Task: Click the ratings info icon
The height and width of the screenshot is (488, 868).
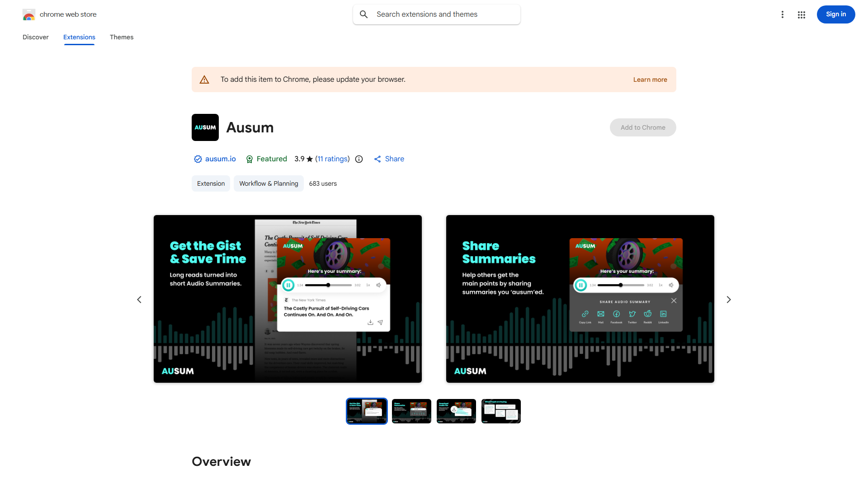Action: 359,159
